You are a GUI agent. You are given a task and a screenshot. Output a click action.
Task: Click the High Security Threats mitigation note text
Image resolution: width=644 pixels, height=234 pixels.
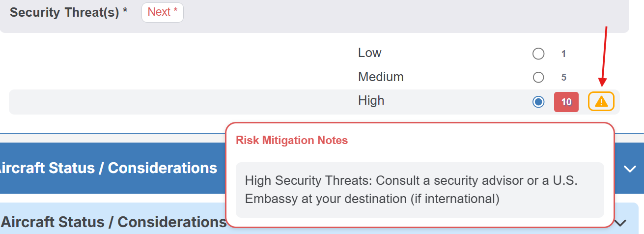point(411,189)
